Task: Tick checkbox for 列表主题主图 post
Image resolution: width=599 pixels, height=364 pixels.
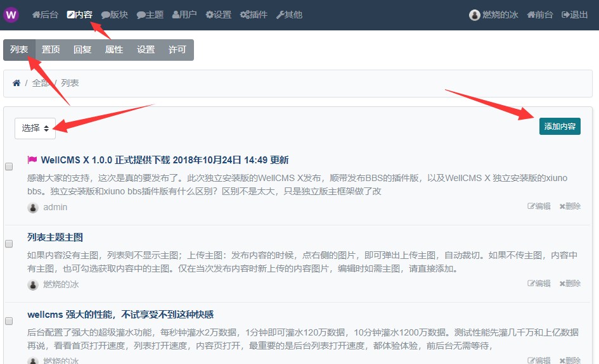Action: 9,244
